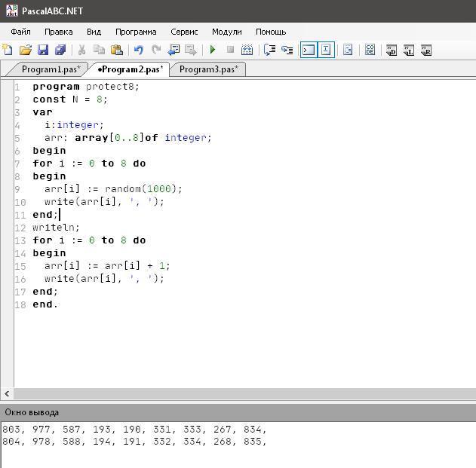
Task: Click the horizontal scrollbar left arrow
Action: click(7, 394)
